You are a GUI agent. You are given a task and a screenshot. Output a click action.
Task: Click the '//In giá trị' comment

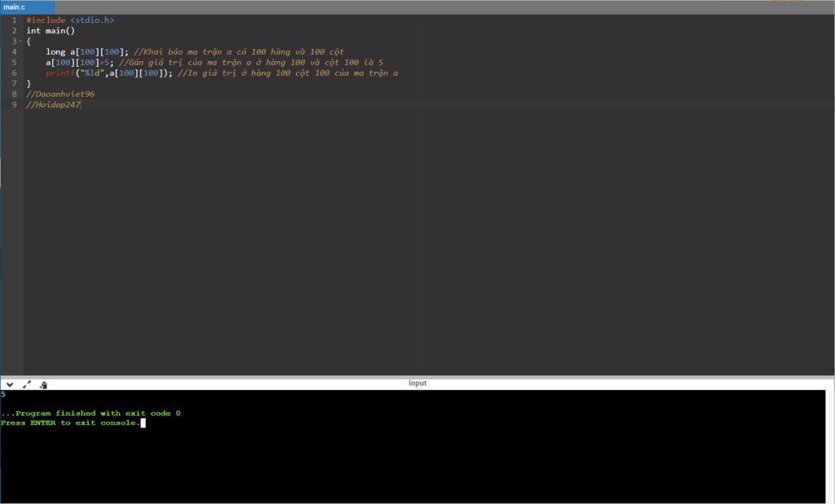click(288, 73)
